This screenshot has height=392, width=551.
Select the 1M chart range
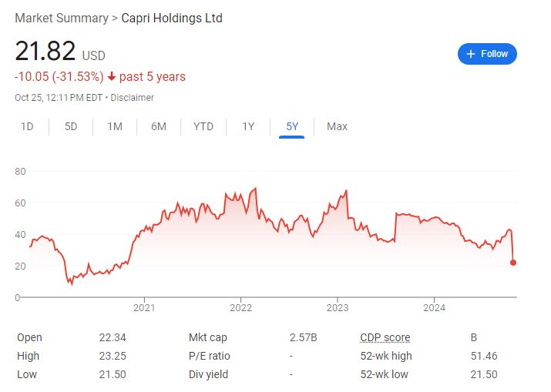click(115, 126)
